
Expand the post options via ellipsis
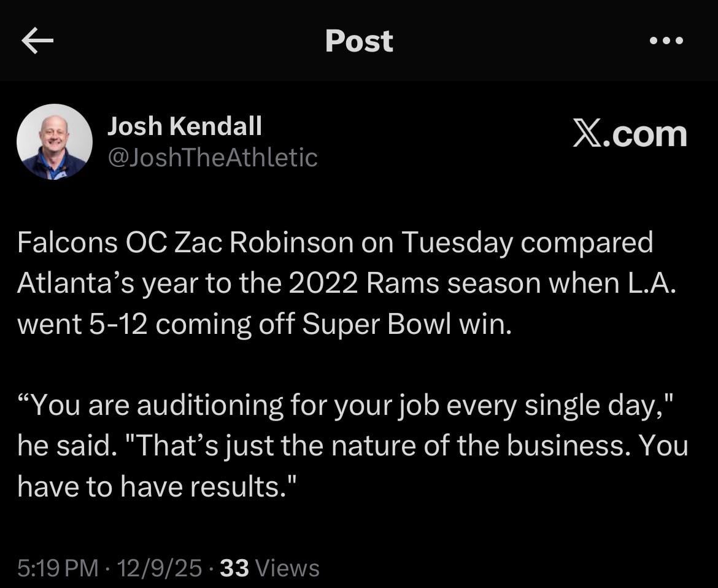[666, 41]
